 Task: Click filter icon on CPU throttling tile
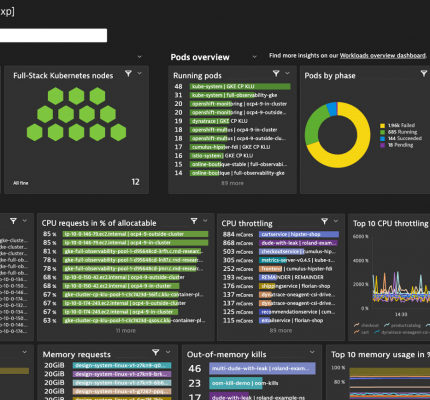(x=324, y=221)
